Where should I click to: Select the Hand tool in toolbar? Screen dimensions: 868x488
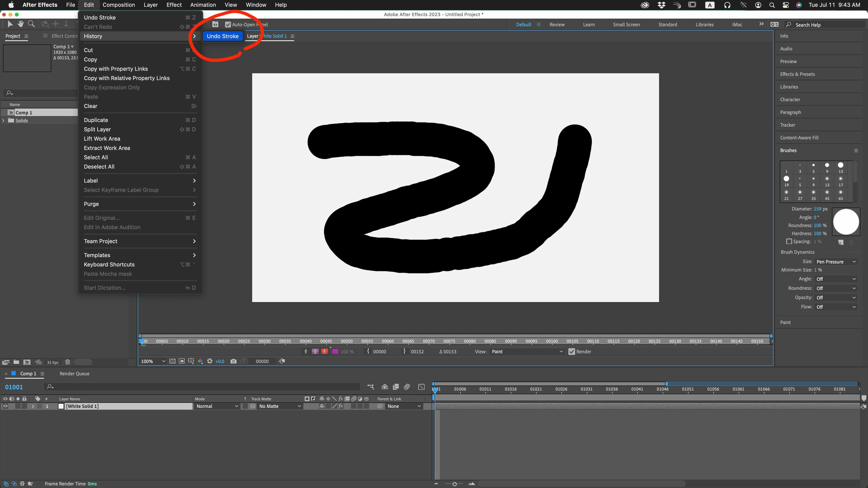click(x=21, y=24)
